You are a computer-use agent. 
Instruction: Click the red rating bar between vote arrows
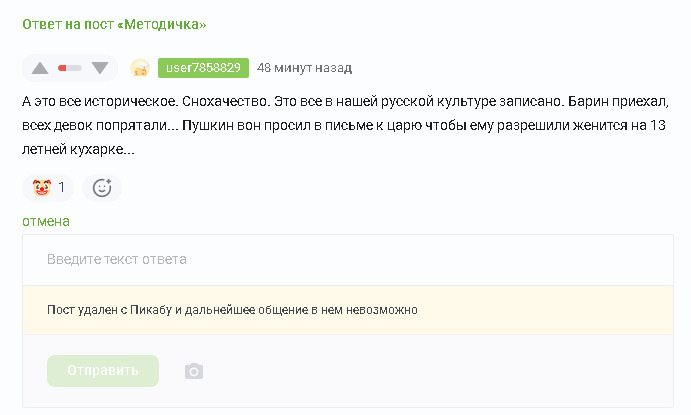pos(70,68)
